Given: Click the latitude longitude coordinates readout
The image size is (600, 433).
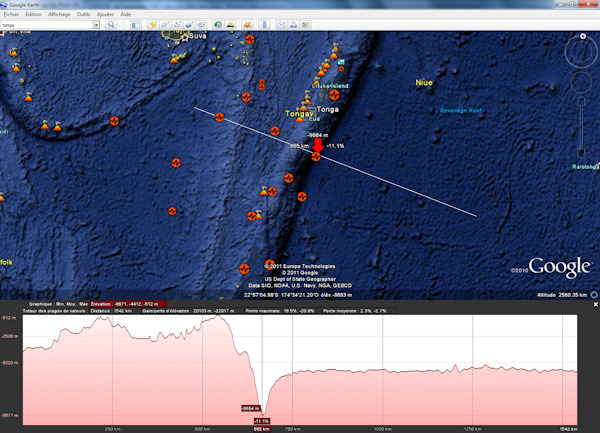Looking at the screenshot, I should click(280, 295).
